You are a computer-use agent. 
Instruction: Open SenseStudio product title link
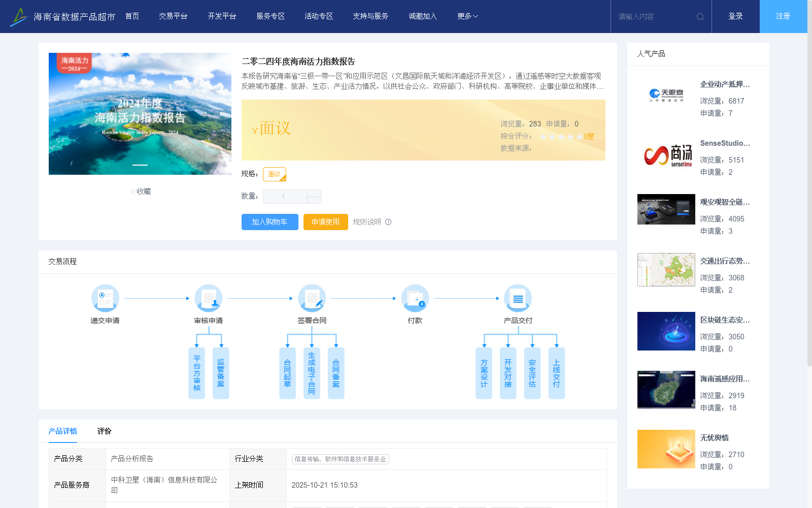tap(725, 143)
